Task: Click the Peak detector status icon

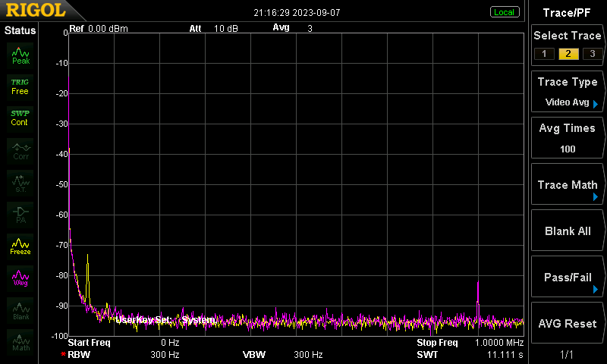Action: (x=20, y=55)
